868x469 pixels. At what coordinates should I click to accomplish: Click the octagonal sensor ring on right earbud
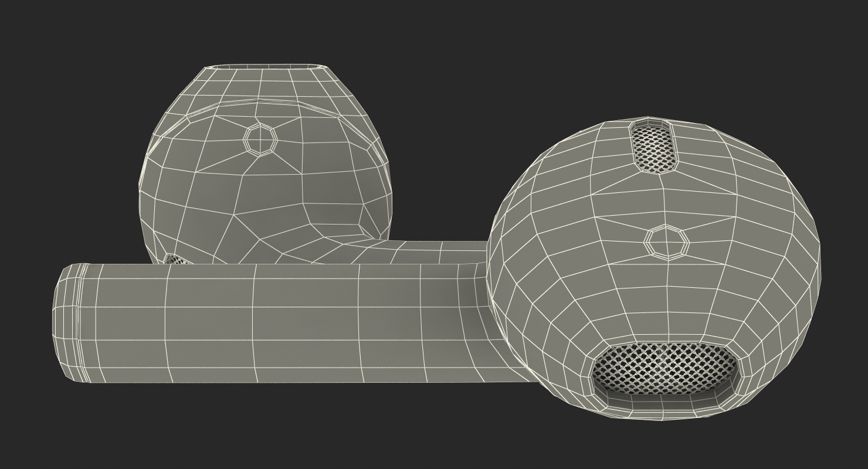coord(666,242)
